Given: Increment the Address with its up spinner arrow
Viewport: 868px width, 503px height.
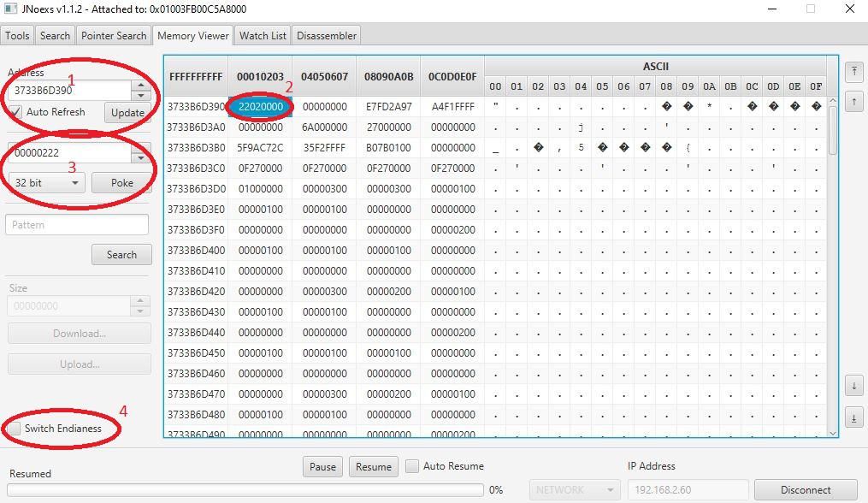Looking at the screenshot, I should pos(140,86).
